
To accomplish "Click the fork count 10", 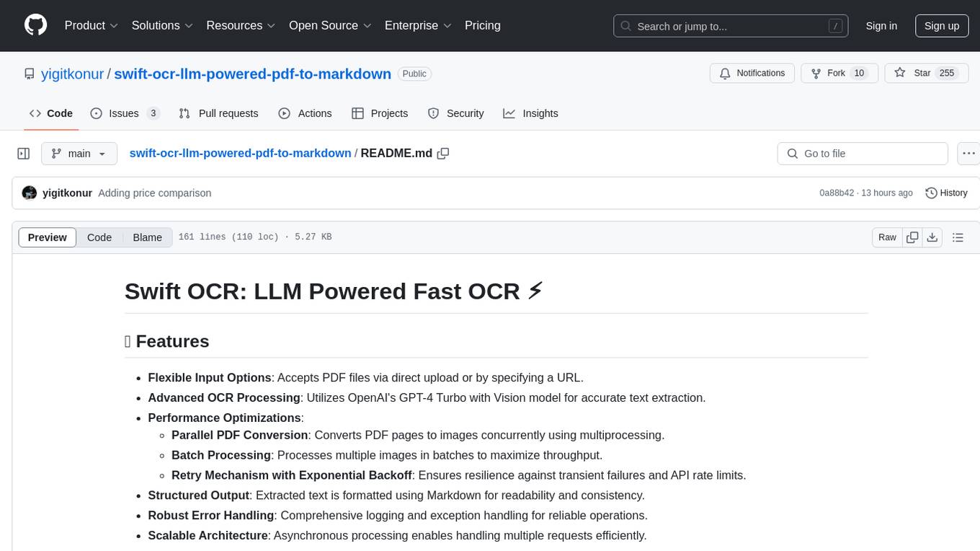I will pyautogui.click(x=858, y=73).
